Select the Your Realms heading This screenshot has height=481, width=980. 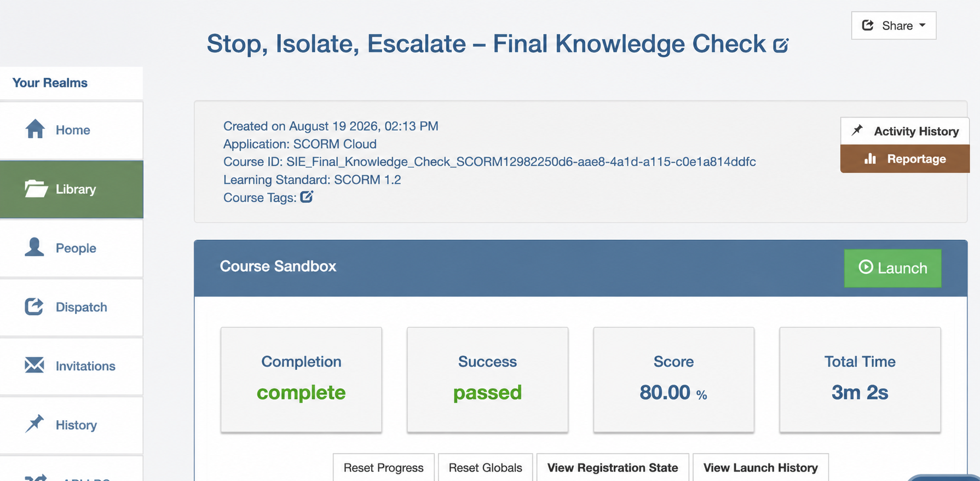tap(50, 83)
